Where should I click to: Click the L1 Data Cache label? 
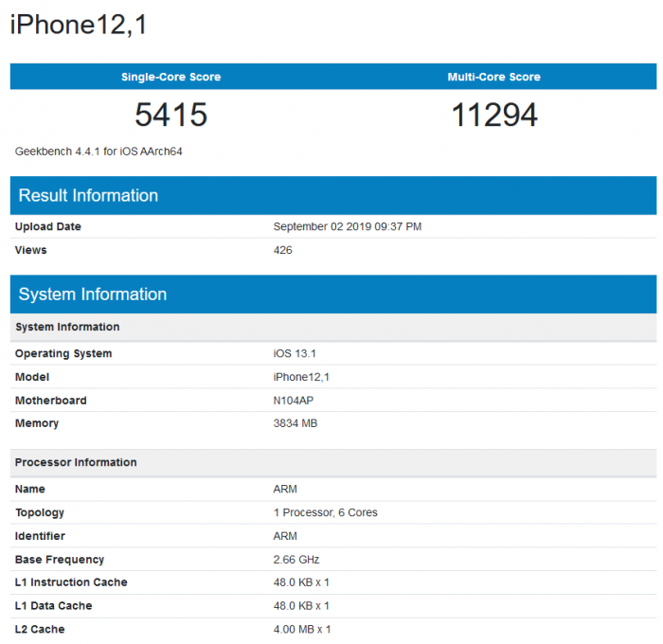[x=53, y=606]
